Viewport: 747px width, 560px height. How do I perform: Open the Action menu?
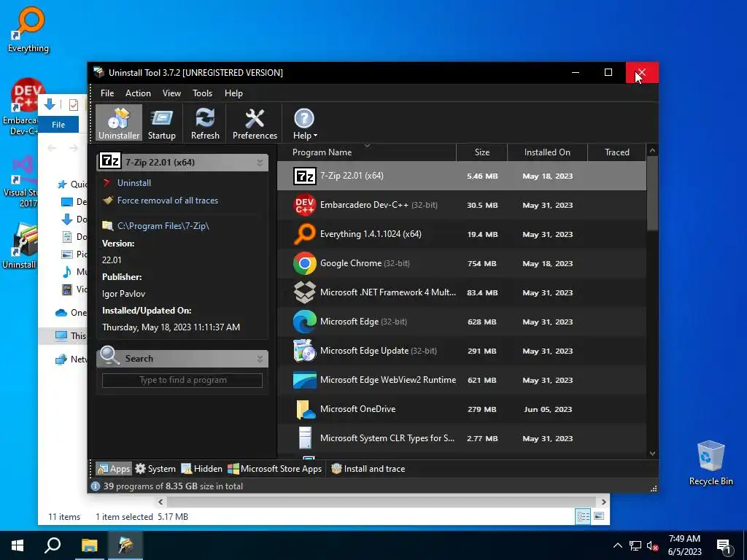click(x=138, y=93)
